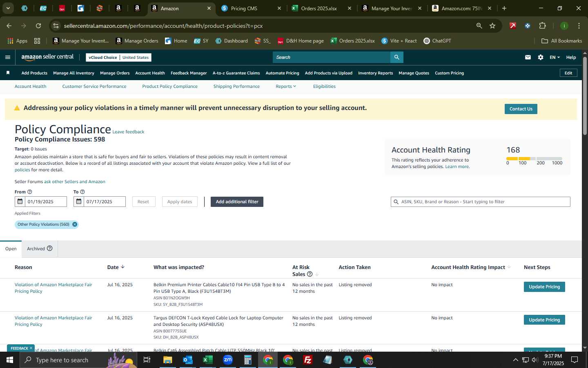This screenshot has width=588, height=368.
Task: Click the Amazon Seller Central logo
Action: pyautogui.click(x=47, y=57)
